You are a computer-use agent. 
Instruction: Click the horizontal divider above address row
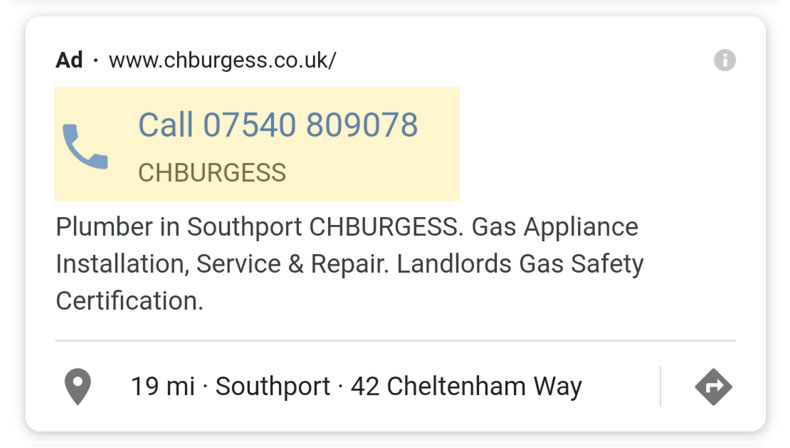(396, 341)
